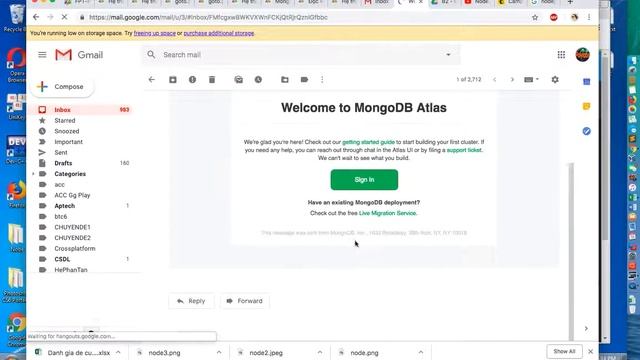
Task: Open the support ticket link
Action: (x=464, y=150)
